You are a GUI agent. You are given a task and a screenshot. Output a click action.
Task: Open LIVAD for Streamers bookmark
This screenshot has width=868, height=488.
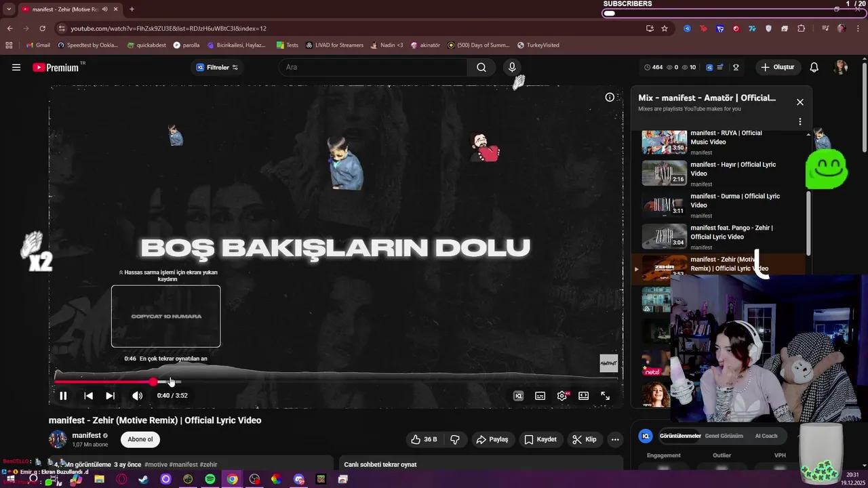tap(334, 45)
